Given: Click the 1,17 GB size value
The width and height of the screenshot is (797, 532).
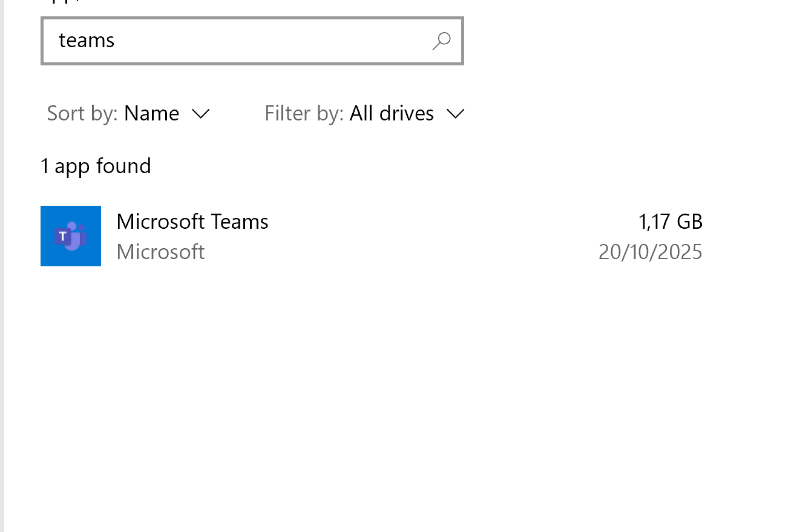Looking at the screenshot, I should pos(671,222).
